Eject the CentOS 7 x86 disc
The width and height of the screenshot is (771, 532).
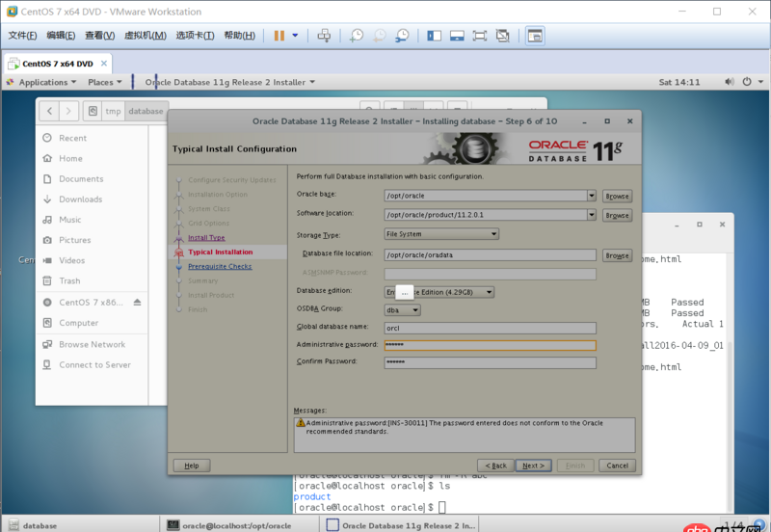point(136,302)
